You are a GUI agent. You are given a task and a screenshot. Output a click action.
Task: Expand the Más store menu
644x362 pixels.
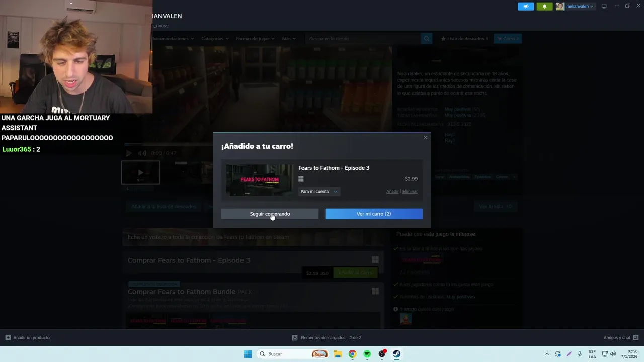pyautogui.click(x=289, y=39)
